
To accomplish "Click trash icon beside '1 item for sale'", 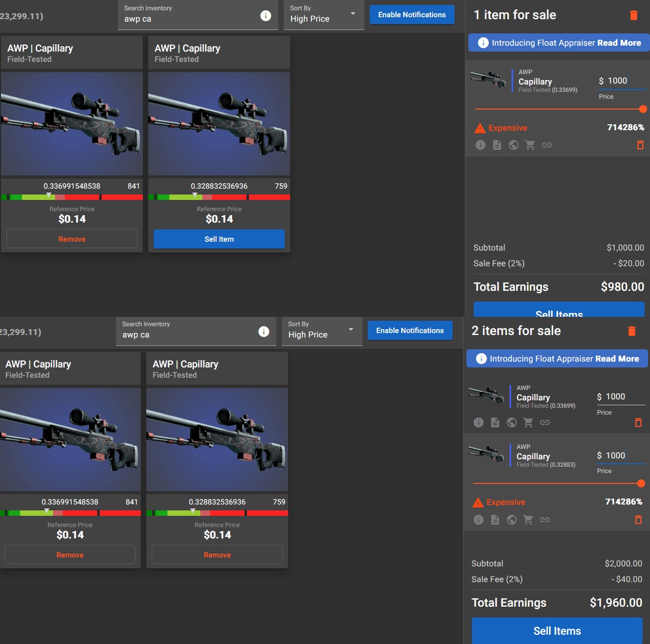I will click(634, 15).
